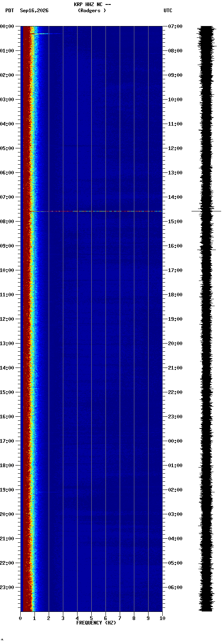Select the 08:00 label on the PDT axis
Screen dimensions: 224x644
pyautogui.click(x=7, y=222)
